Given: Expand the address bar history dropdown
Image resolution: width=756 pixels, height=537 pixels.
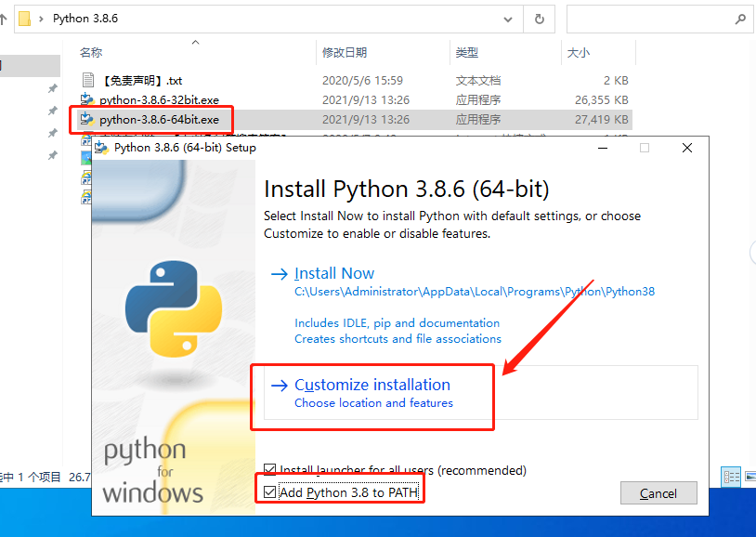Looking at the screenshot, I should click(508, 20).
